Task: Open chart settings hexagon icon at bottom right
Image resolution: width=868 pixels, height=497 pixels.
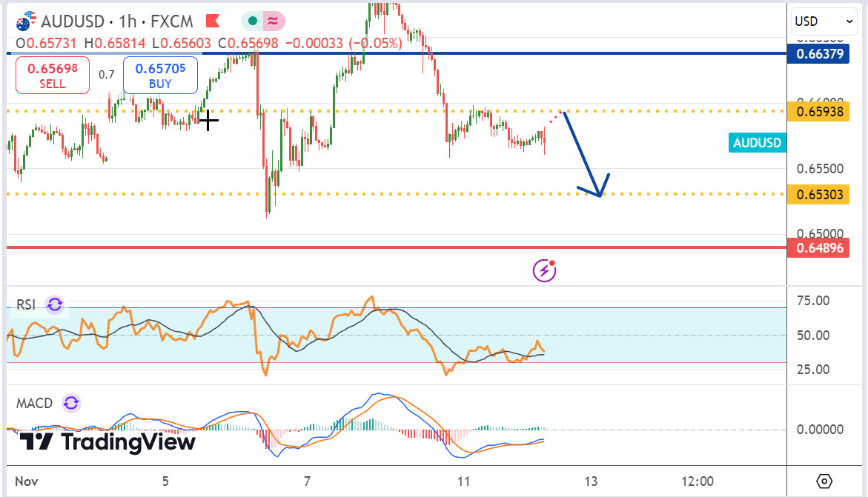Action: click(825, 481)
